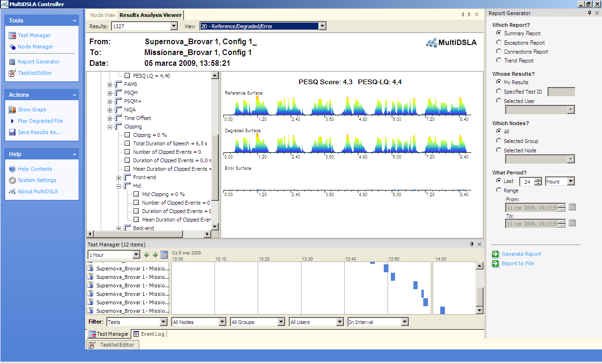
Task: Expand the Front-end tree node
Action: coord(119,178)
